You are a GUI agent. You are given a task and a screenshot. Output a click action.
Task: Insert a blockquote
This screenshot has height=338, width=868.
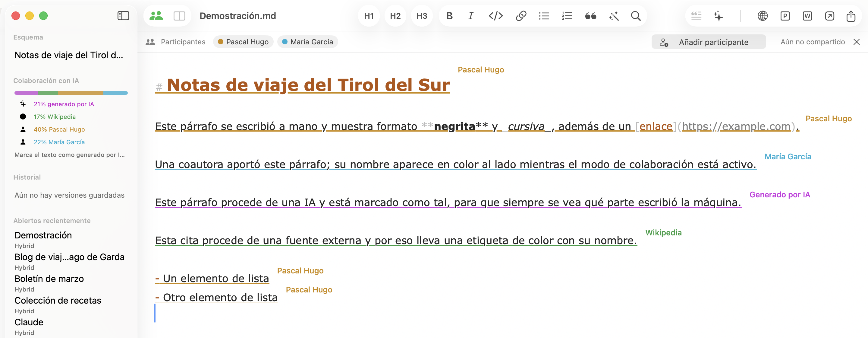591,16
